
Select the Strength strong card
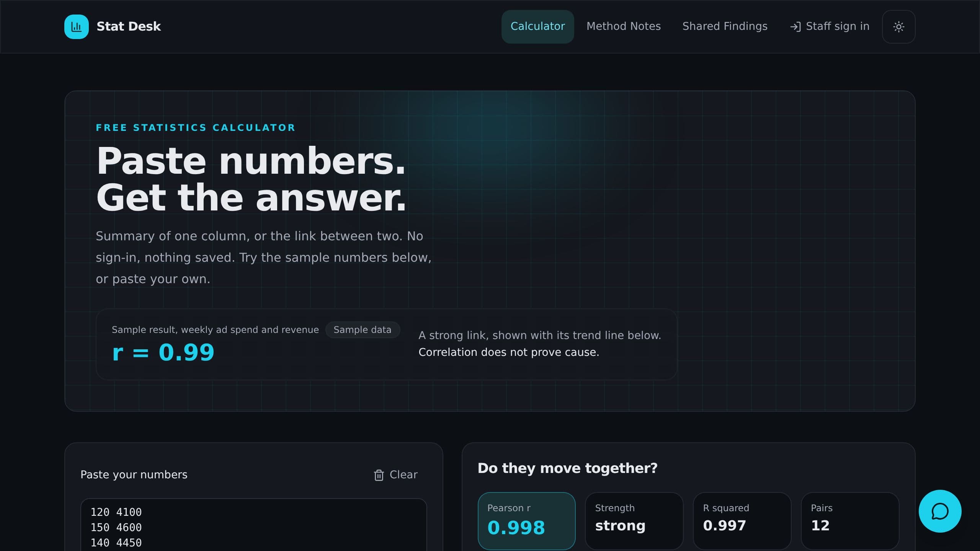634,521
